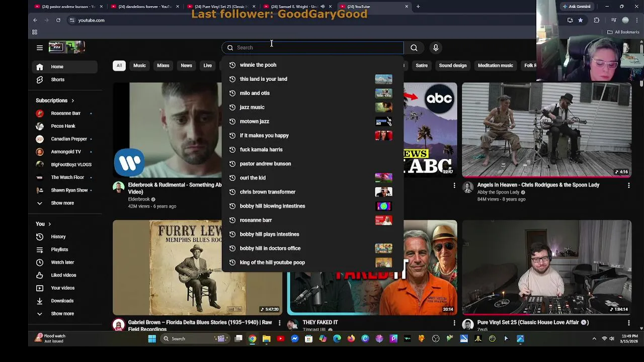The image size is (644, 362).
Task: Open Liked videos
Action: (x=64, y=275)
